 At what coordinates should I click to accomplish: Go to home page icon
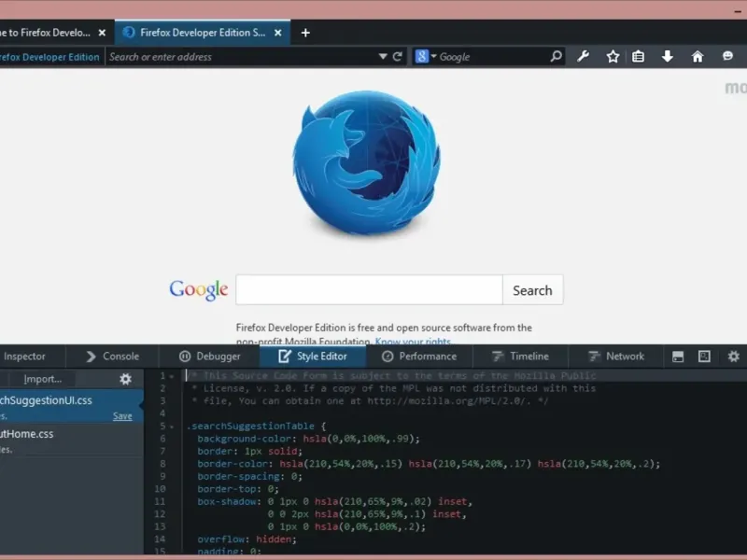[698, 57]
